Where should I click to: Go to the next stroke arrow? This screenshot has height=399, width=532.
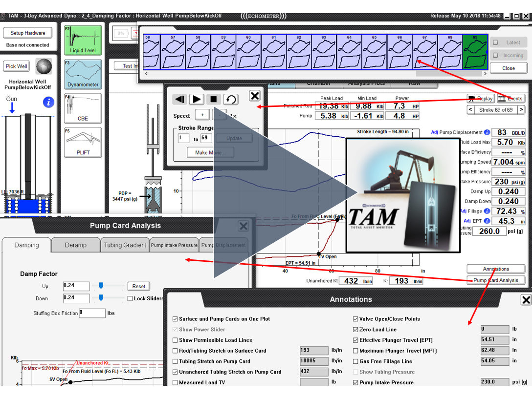point(521,110)
